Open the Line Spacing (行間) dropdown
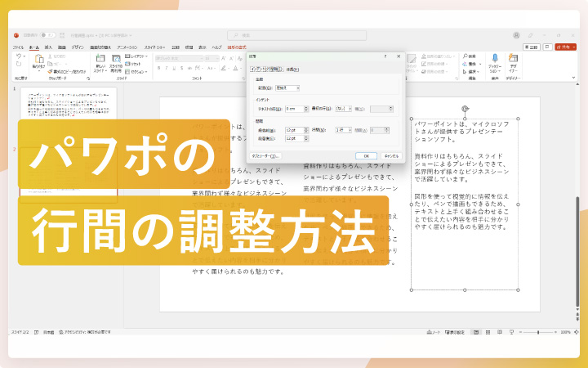Screen dimensions: 588x368 (344, 130)
